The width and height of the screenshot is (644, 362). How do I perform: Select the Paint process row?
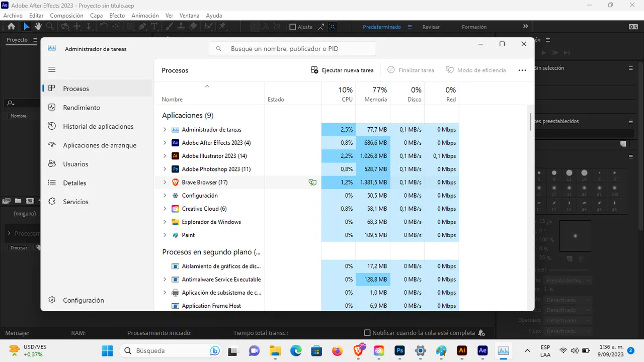tap(307, 235)
